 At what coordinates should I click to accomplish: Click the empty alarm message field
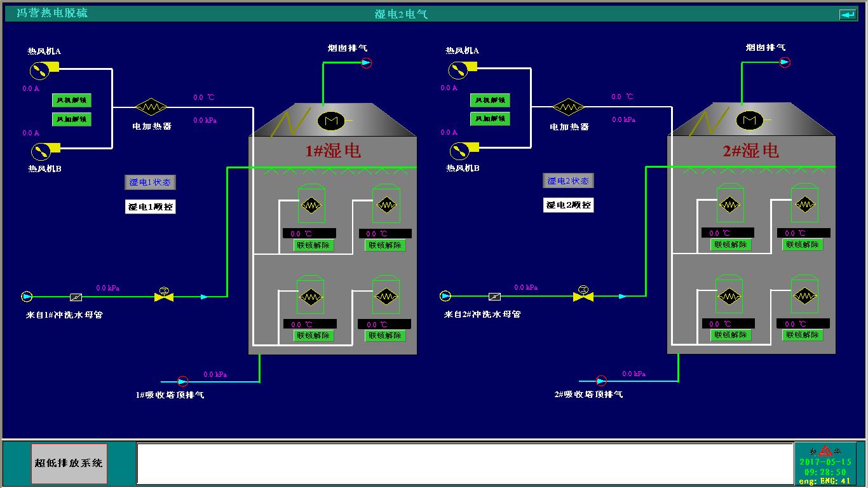(465, 463)
